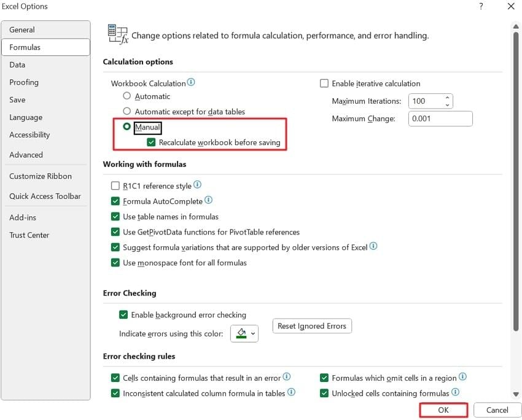The image size is (522, 420).
Task: Click info icon for formulas omitting cells
Action: [463, 376]
